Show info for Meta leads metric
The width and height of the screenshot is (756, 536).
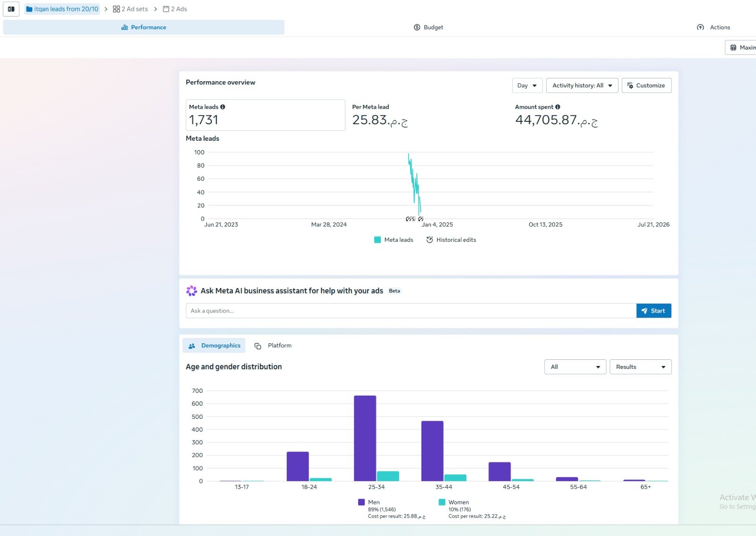pyautogui.click(x=223, y=107)
